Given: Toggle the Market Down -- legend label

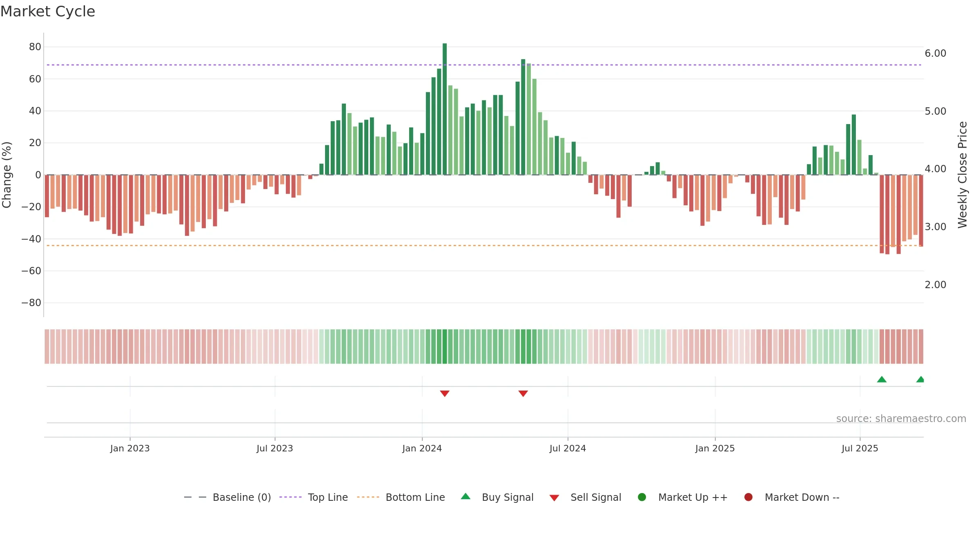Looking at the screenshot, I should pos(802,497).
